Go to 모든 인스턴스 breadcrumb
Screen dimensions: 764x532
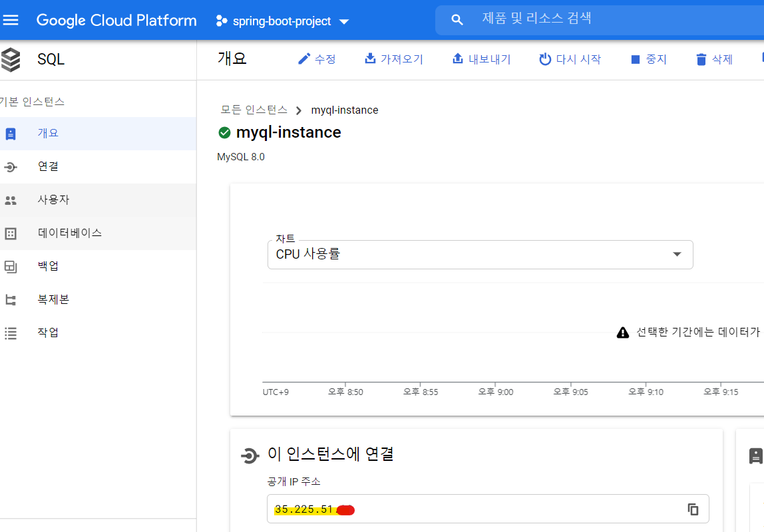254,110
